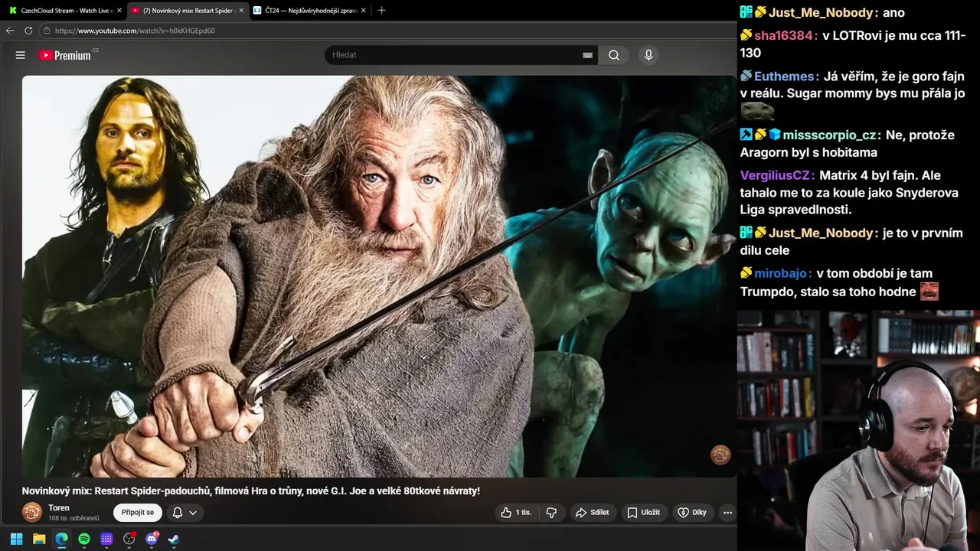Open Toren channel avatar
This screenshot has height=551, width=980.
32,512
